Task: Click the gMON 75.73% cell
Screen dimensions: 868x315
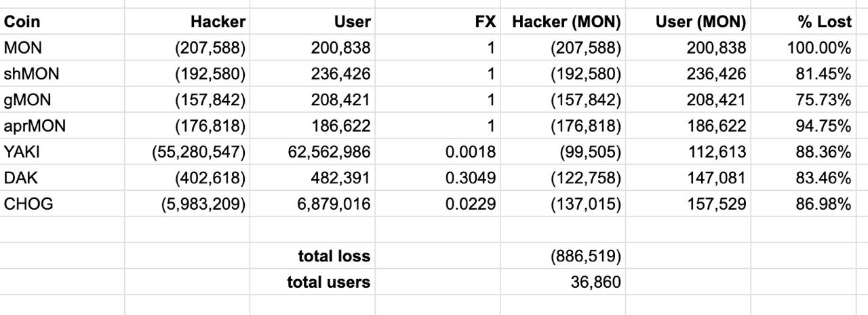Action: [x=805, y=100]
